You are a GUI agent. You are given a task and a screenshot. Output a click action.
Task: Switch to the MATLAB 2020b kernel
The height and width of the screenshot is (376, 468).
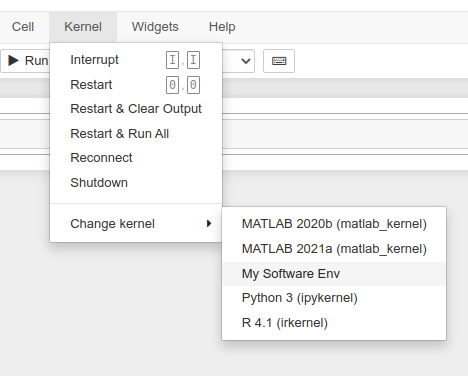(334, 224)
